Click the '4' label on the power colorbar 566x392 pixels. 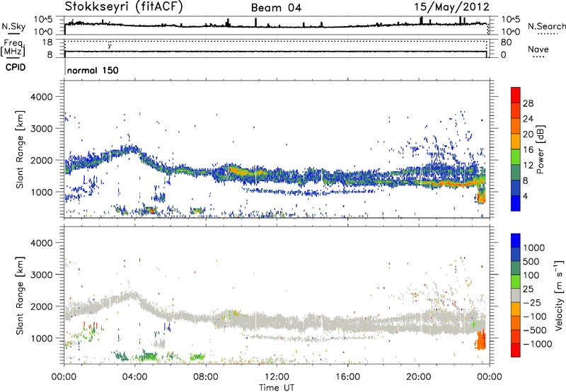tap(526, 197)
